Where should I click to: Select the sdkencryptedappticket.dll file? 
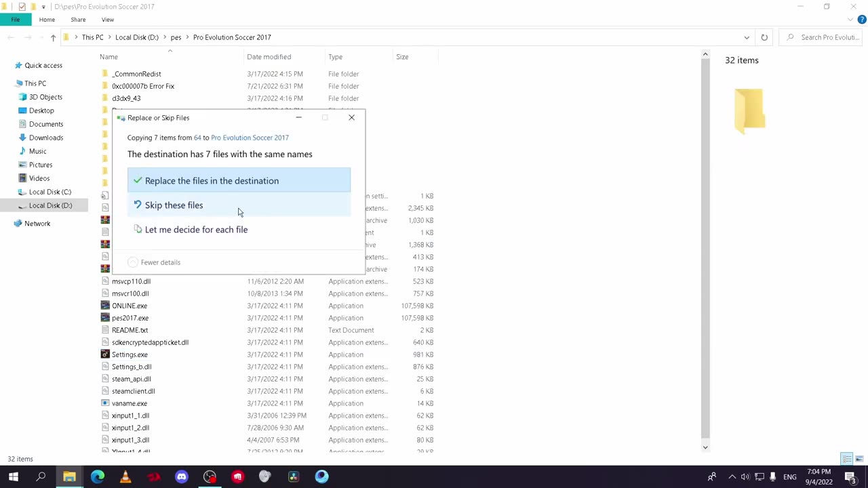[x=150, y=342]
